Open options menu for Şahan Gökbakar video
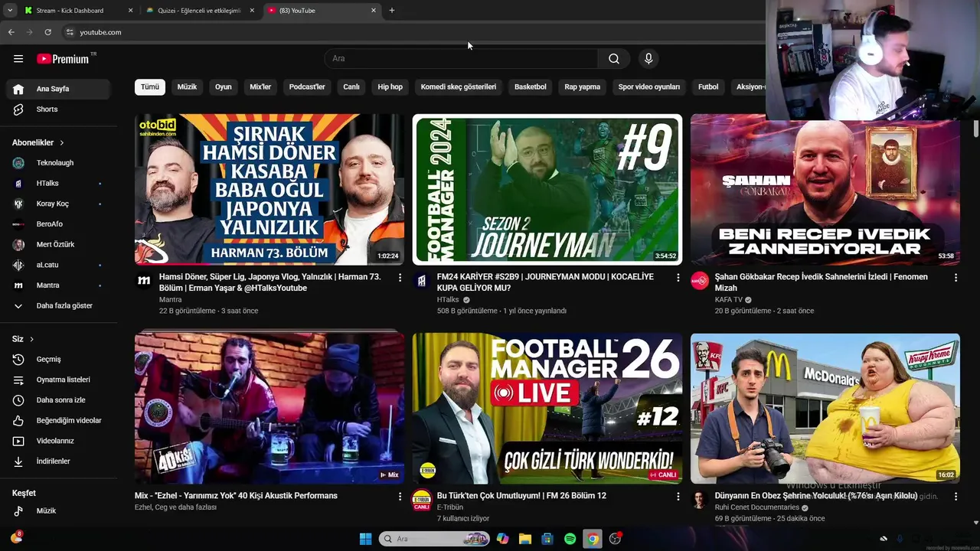The image size is (980, 551). click(955, 278)
